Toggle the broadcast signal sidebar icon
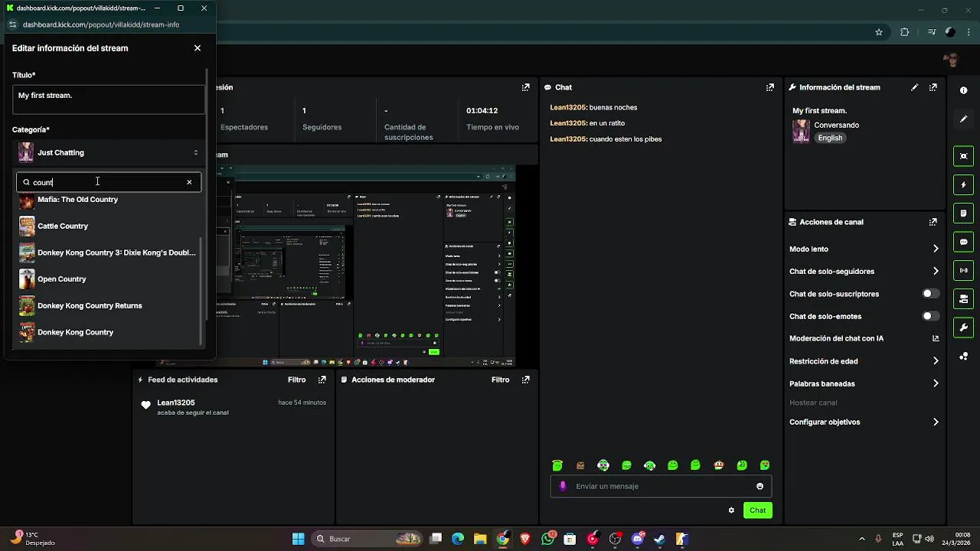980x551 pixels. pos(963,270)
